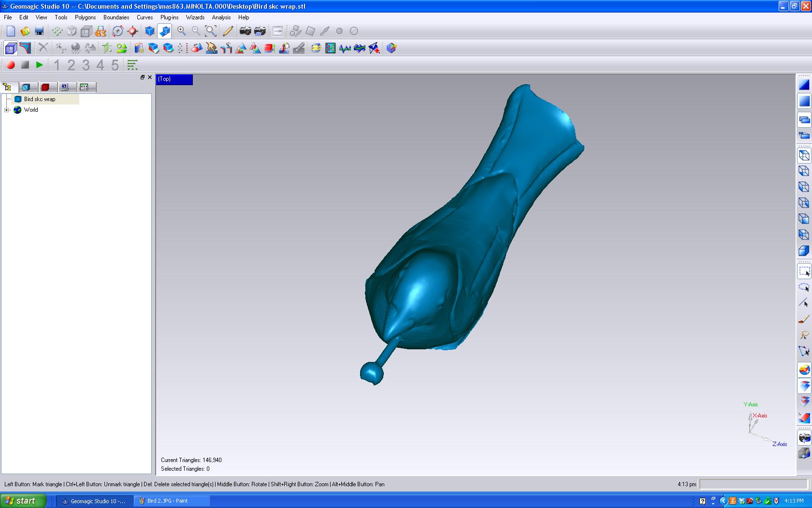Click the Zoom In magnifier icon
Viewport: 812px width, 508px height.
181,31
